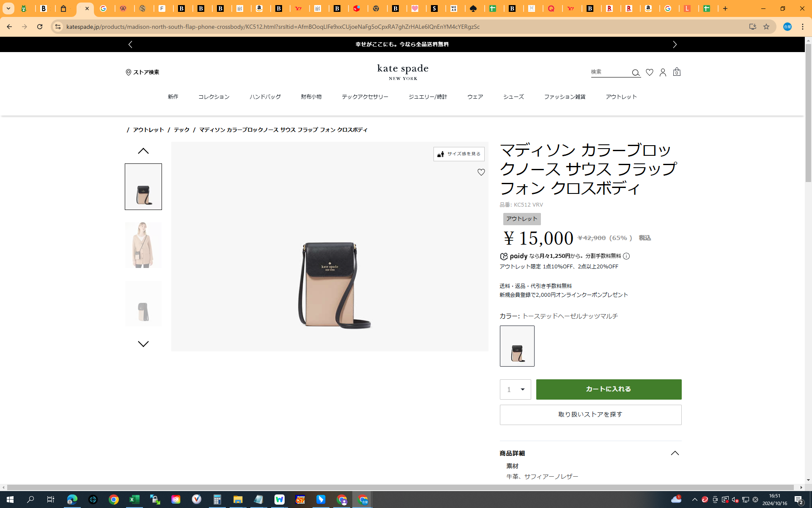Click the search magnifier icon
This screenshot has height=508, width=812.
click(635, 73)
